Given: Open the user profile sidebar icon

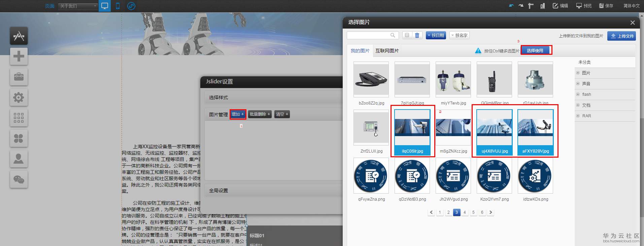Looking at the screenshot, I should click(x=19, y=159).
